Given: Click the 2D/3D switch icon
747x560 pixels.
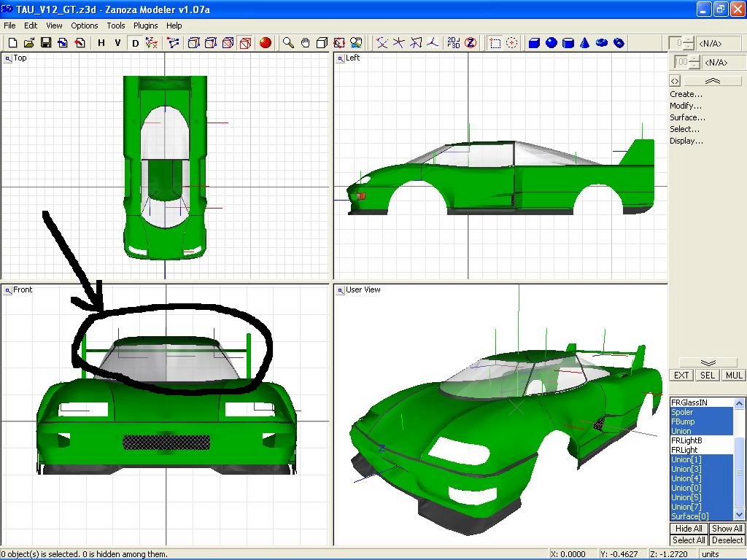Looking at the screenshot, I should click(453, 43).
